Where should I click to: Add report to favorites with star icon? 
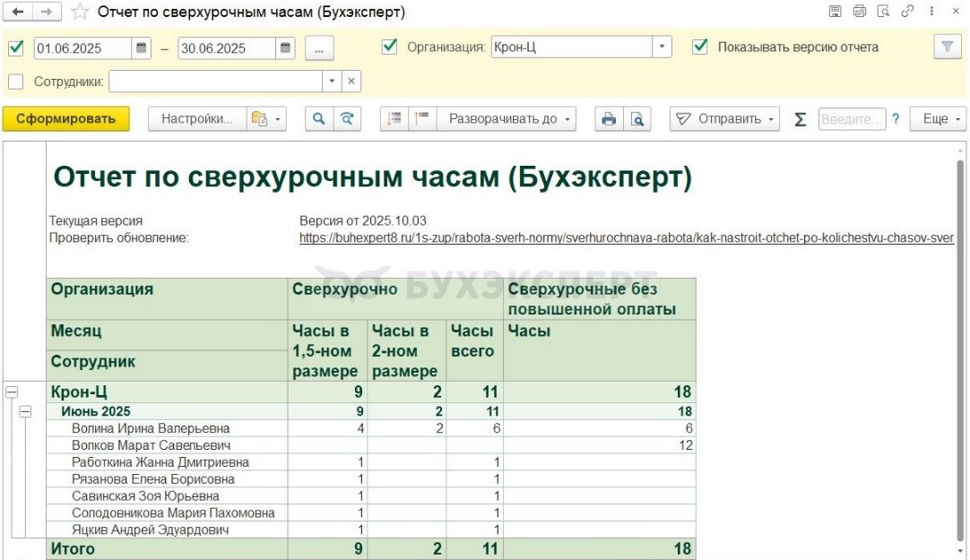tap(80, 12)
